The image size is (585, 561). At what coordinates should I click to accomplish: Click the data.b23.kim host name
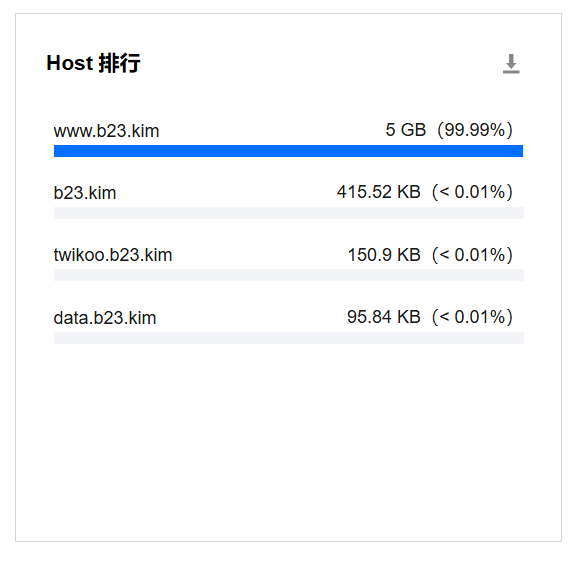pos(104,318)
